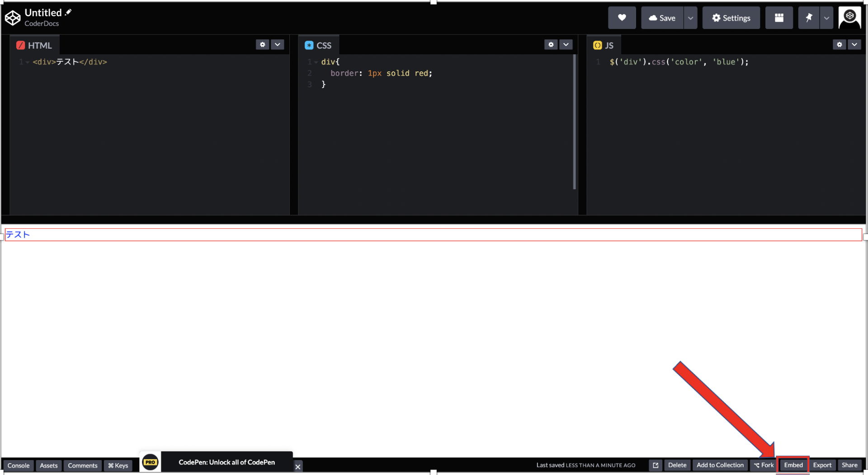Click the Embed button

(793, 465)
